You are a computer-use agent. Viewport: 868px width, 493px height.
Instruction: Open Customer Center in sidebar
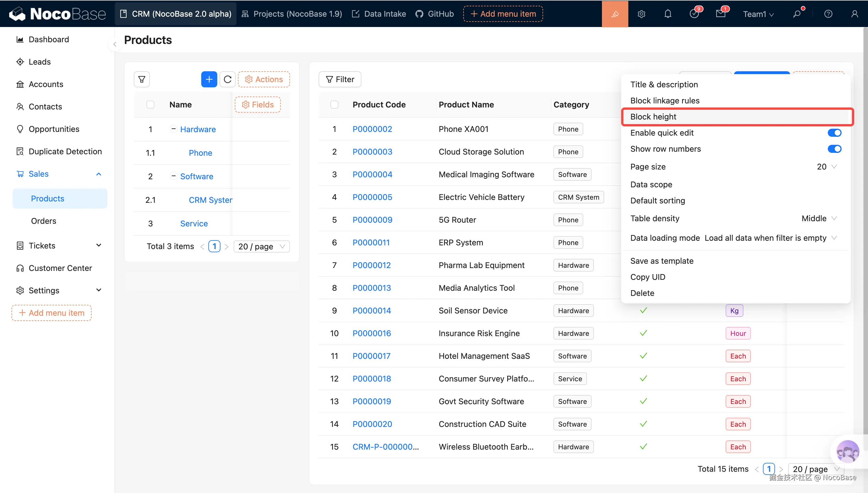click(60, 268)
